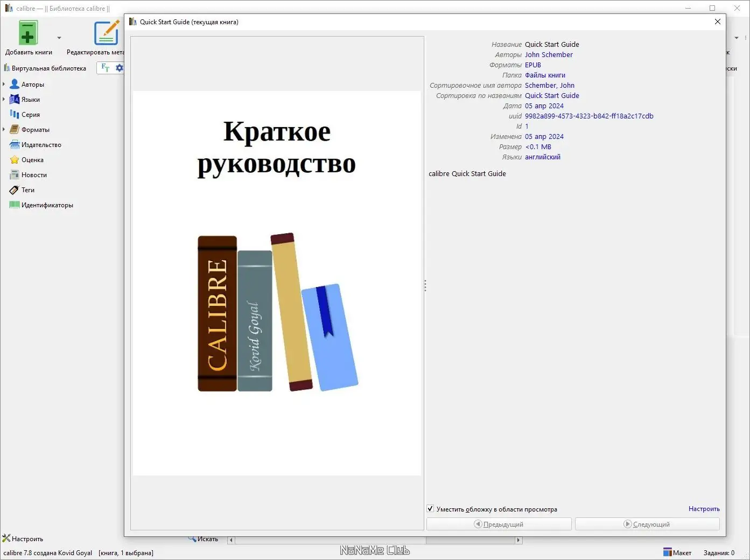Click the F-T search highlight icon

[x=105, y=68]
